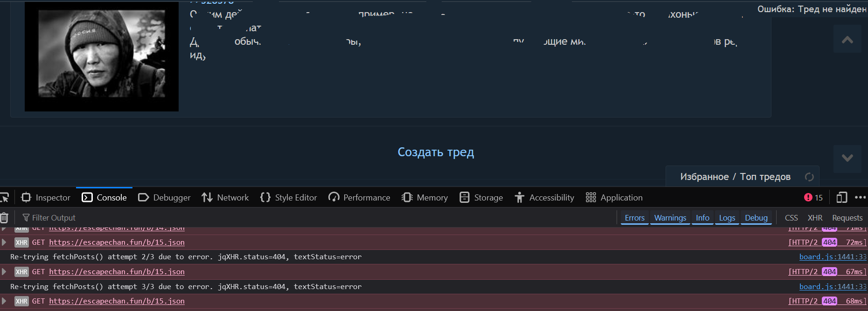
Task: Switch to the Network tab
Action: 225,198
